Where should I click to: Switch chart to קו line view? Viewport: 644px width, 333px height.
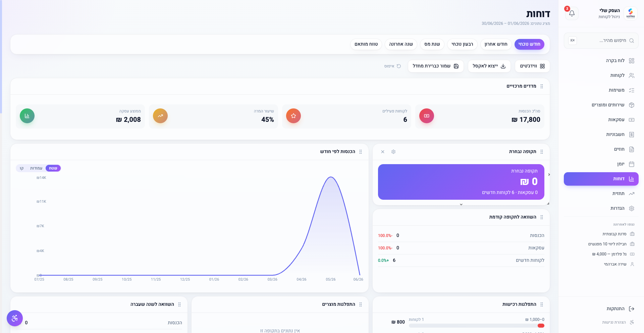tap(22, 168)
